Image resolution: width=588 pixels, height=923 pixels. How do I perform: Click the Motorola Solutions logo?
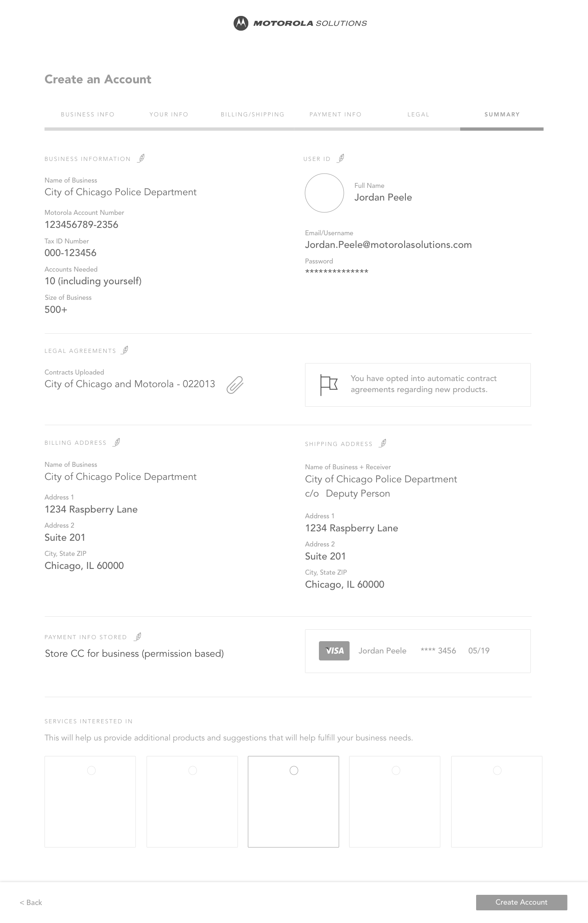[x=300, y=23]
